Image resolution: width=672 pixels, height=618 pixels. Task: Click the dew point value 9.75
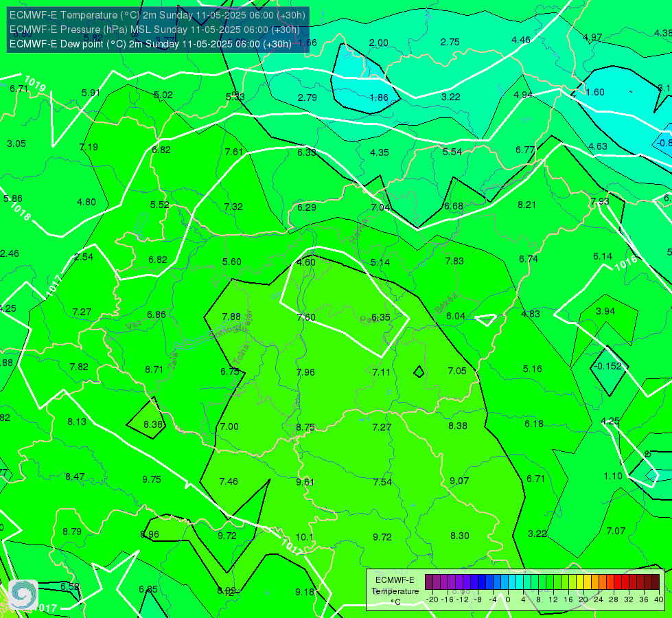tap(152, 479)
